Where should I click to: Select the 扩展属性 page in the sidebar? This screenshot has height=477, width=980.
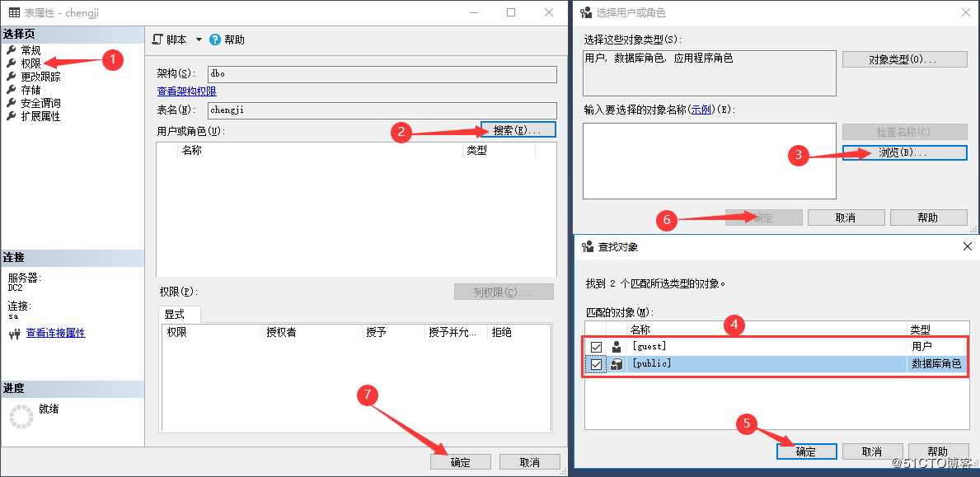40,116
